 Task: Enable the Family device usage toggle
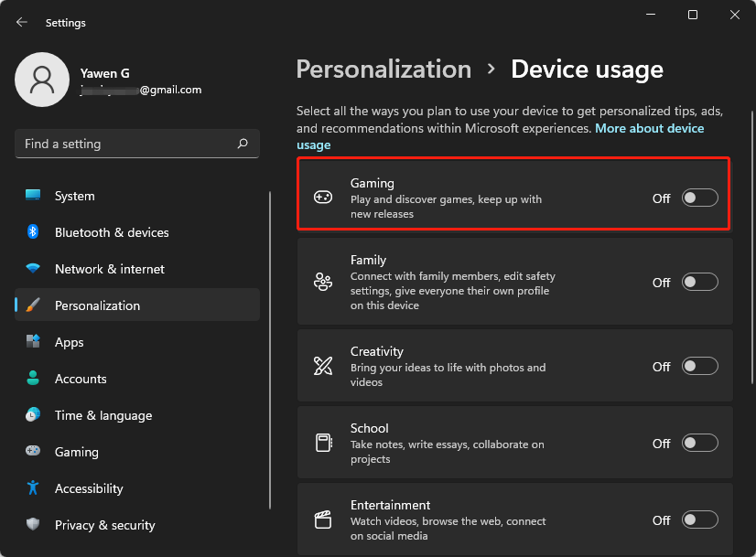pyautogui.click(x=699, y=282)
